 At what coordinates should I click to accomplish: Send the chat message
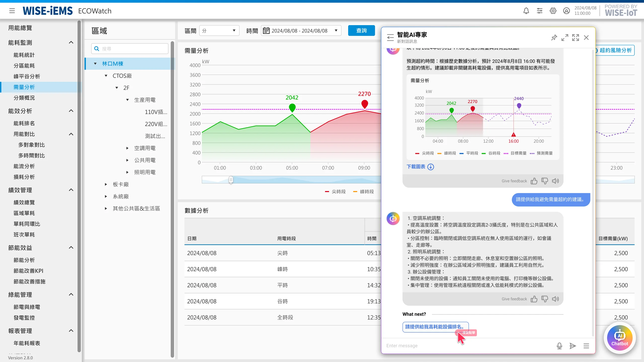[x=573, y=346]
